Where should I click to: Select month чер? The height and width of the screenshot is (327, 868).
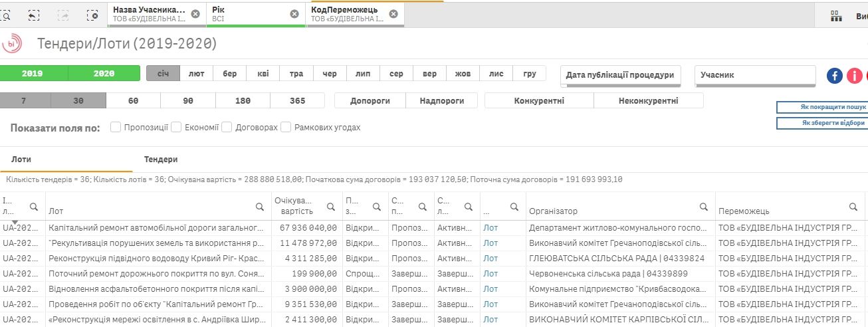click(x=330, y=73)
